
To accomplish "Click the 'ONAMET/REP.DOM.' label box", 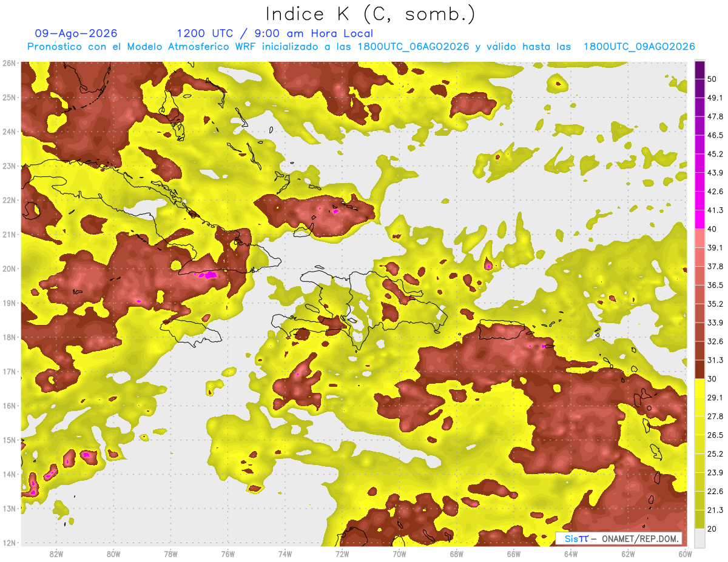I will point(619,538).
